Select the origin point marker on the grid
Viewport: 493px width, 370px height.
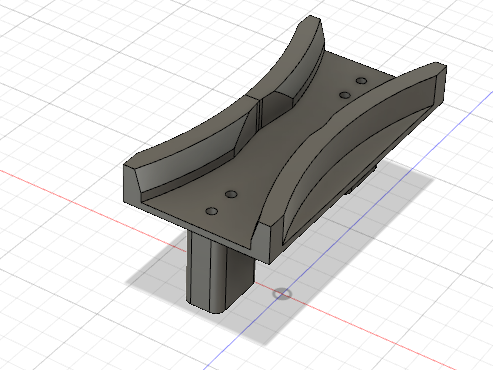point(282,294)
